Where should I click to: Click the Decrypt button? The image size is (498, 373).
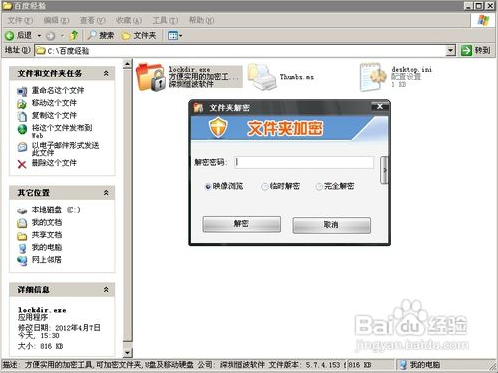(242, 224)
